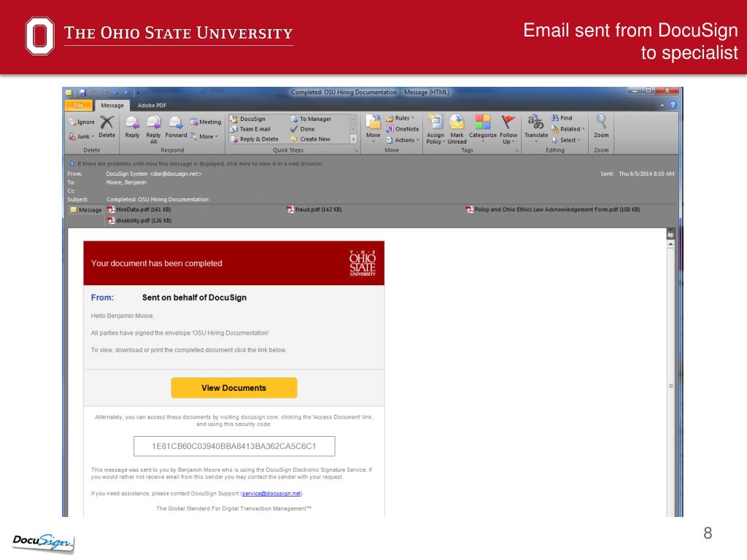747x560 pixels.
Task: Click the View Documents button
Action: pos(234,388)
